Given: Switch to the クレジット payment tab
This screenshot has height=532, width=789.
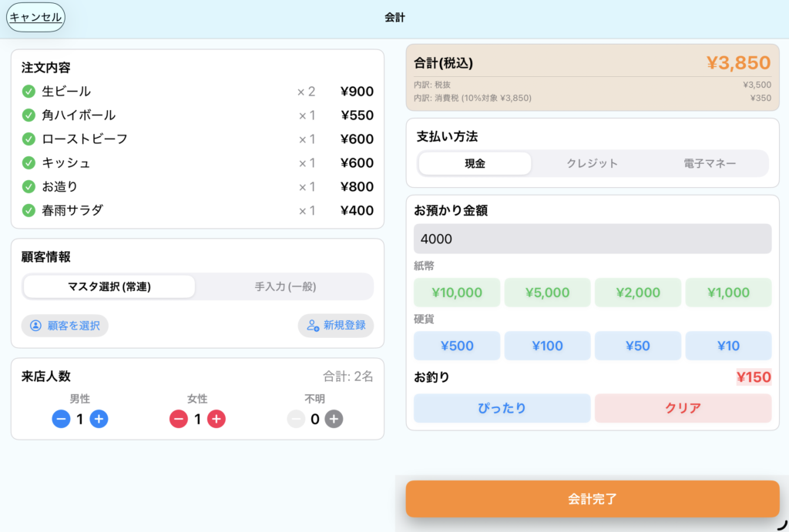Looking at the screenshot, I should point(592,163).
